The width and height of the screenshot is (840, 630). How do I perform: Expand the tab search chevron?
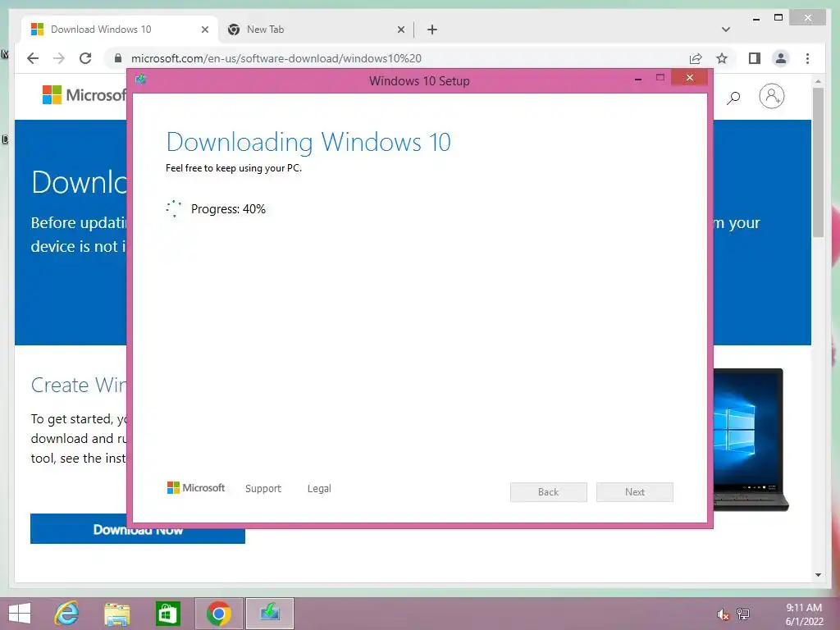[726, 30]
